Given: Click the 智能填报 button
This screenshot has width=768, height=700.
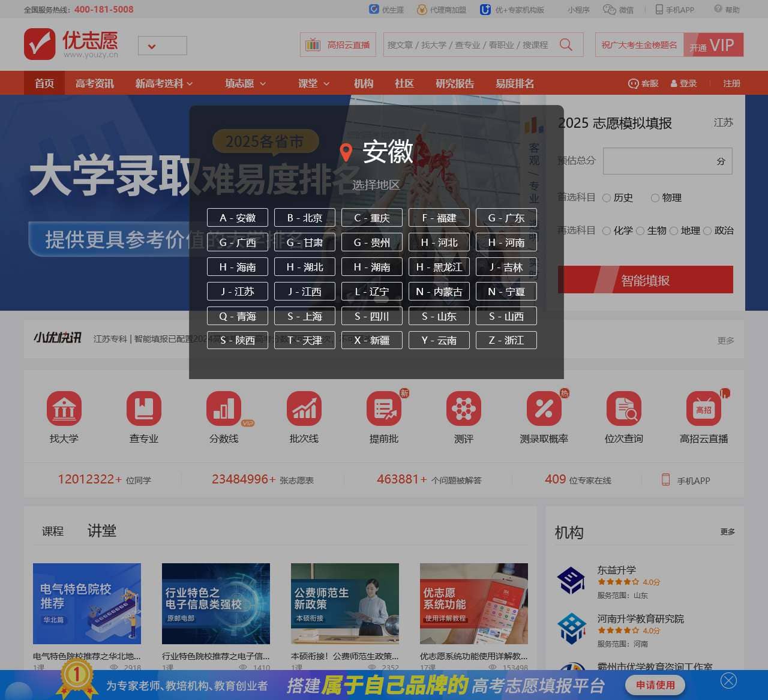Looking at the screenshot, I should coord(645,280).
